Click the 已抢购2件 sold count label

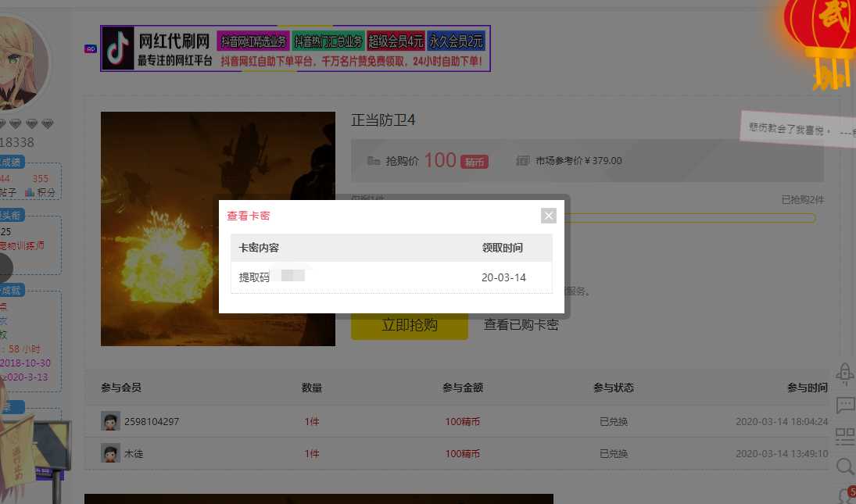[803, 199]
